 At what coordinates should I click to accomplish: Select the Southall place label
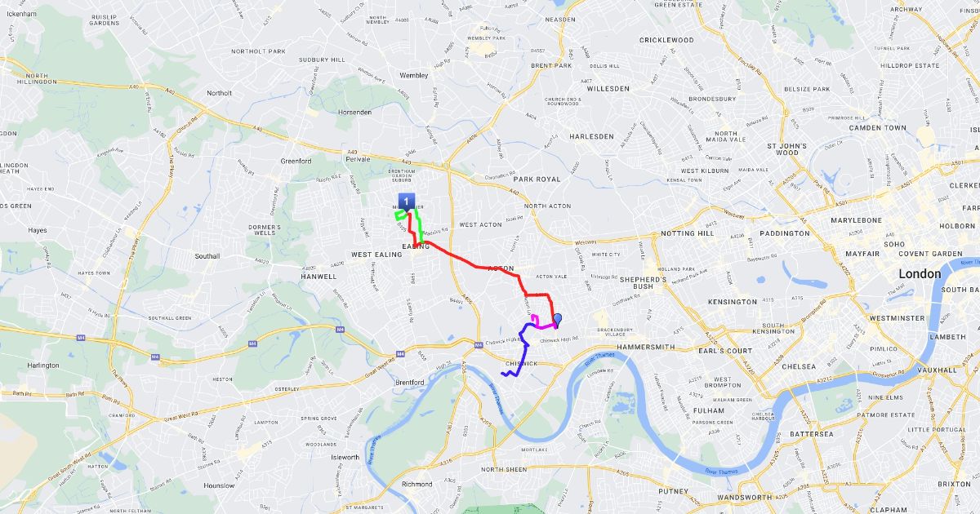(x=207, y=255)
